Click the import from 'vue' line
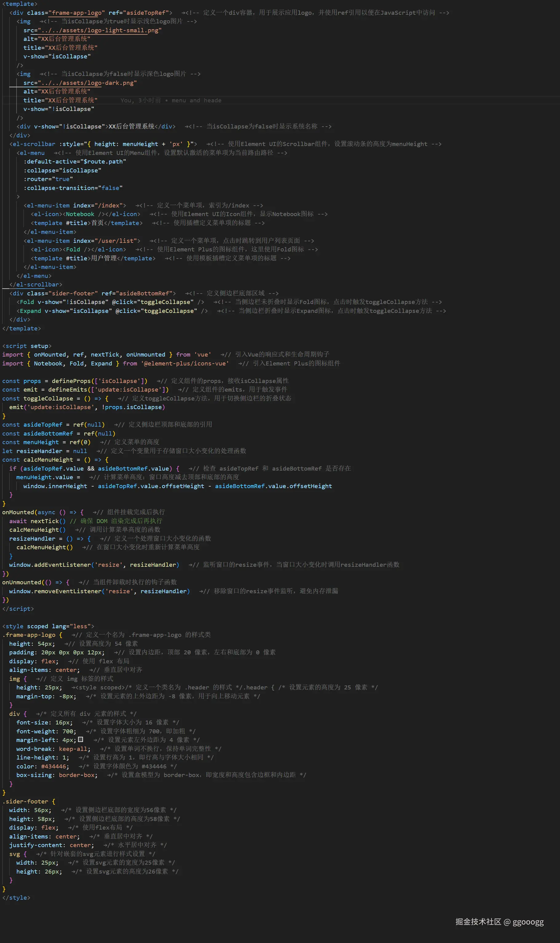Viewport: 560px width, 943px height. coord(106,355)
